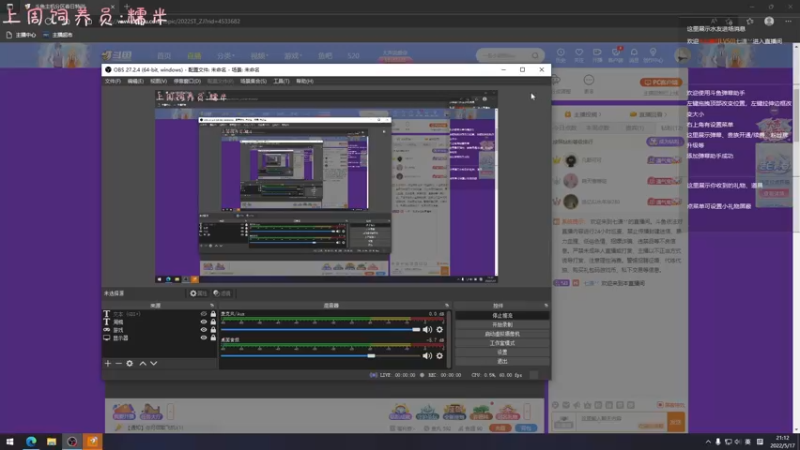The image size is (800, 450).
Task: Mute the microphone audio channel speaker icon
Action: [427, 330]
